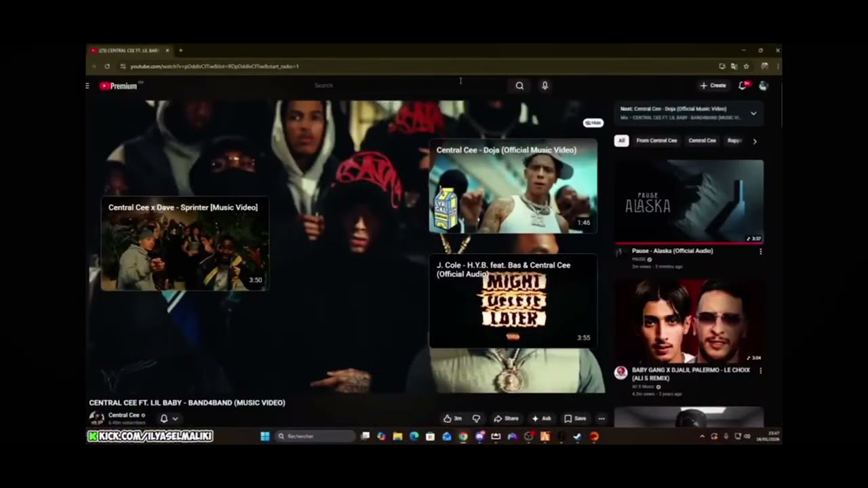This screenshot has height=488, width=868.
Task: Close the CENTRAL CEE browser tab
Action: click(x=169, y=51)
